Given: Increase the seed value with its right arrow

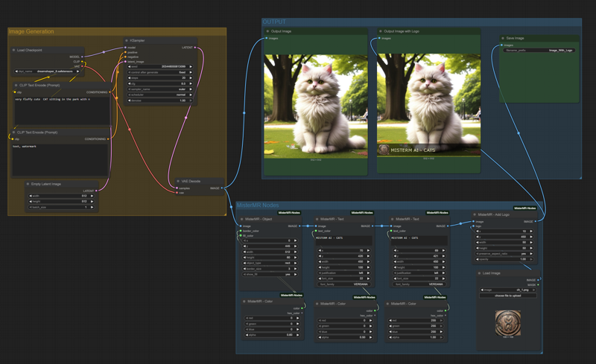Looking at the screenshot, I should coord(191,66).
